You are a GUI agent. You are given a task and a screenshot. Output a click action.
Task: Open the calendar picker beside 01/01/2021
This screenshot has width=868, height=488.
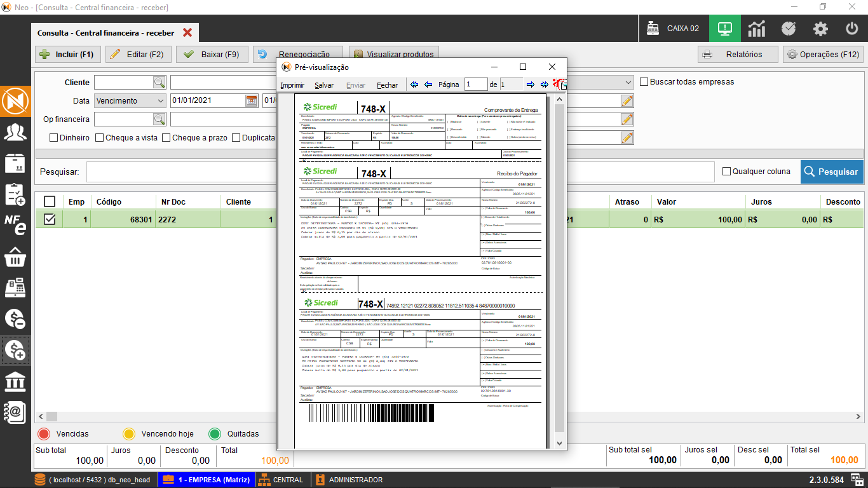[x=252, y=100]
